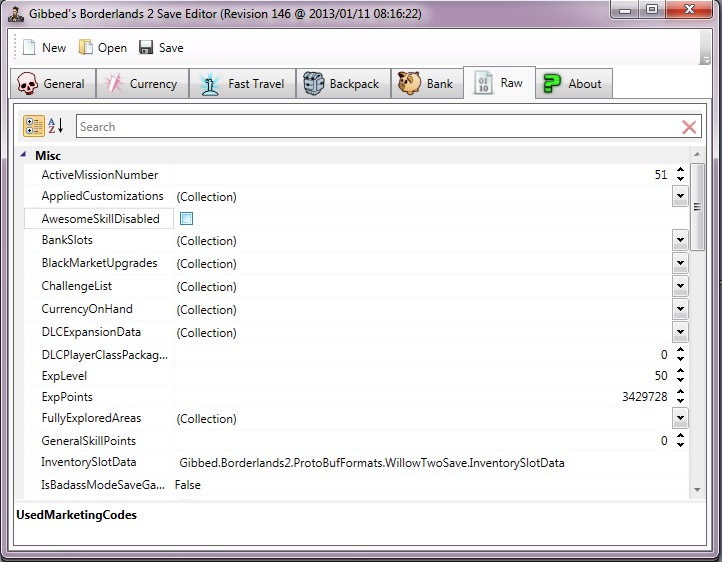Click scrollbar down arrow in property grid
This screenshot has width=722, height=562.
(x=697, y=490)
